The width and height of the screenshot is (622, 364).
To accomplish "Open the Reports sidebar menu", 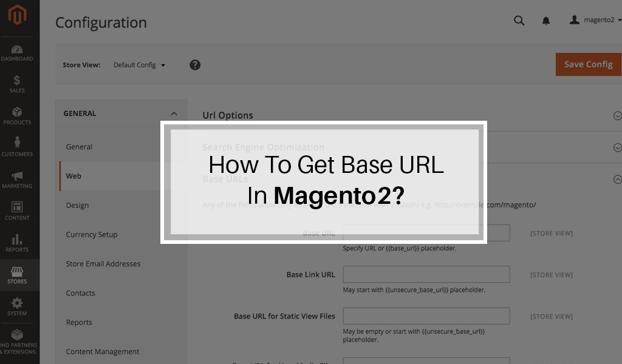I will tap(17, 243).
